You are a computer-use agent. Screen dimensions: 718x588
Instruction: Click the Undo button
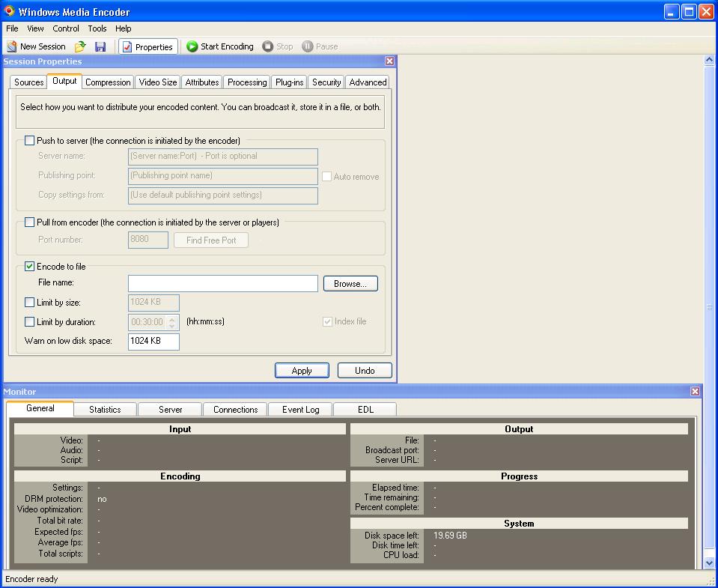(365, 371)
